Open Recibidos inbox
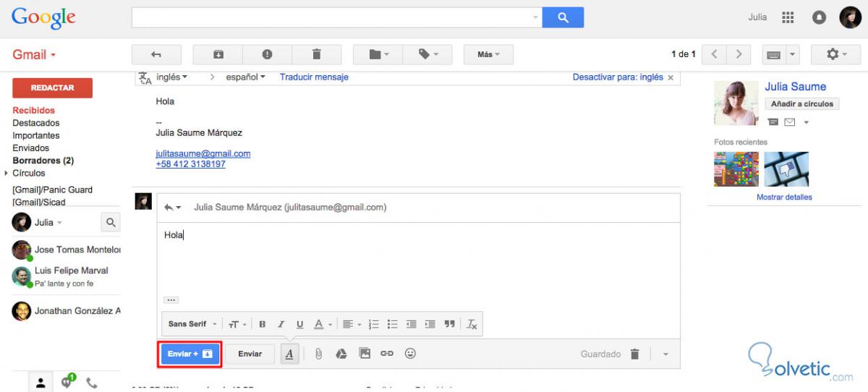 click(x=33, y=111)
